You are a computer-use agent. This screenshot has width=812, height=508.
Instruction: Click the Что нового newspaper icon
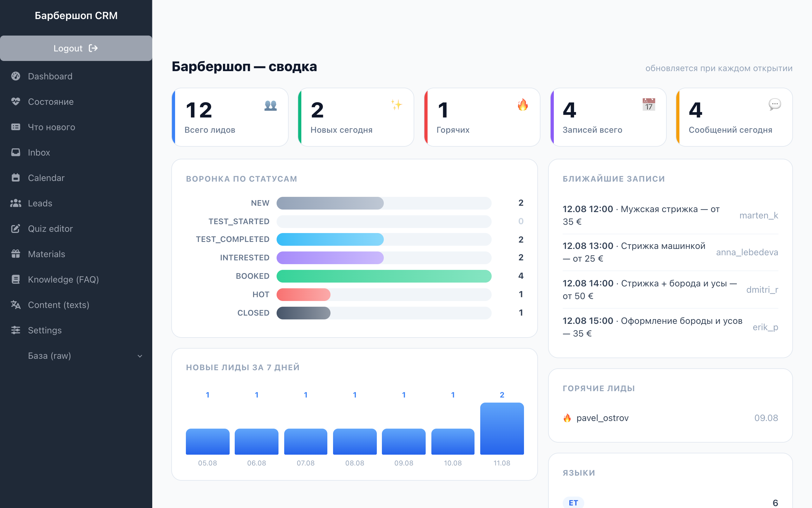16,127
